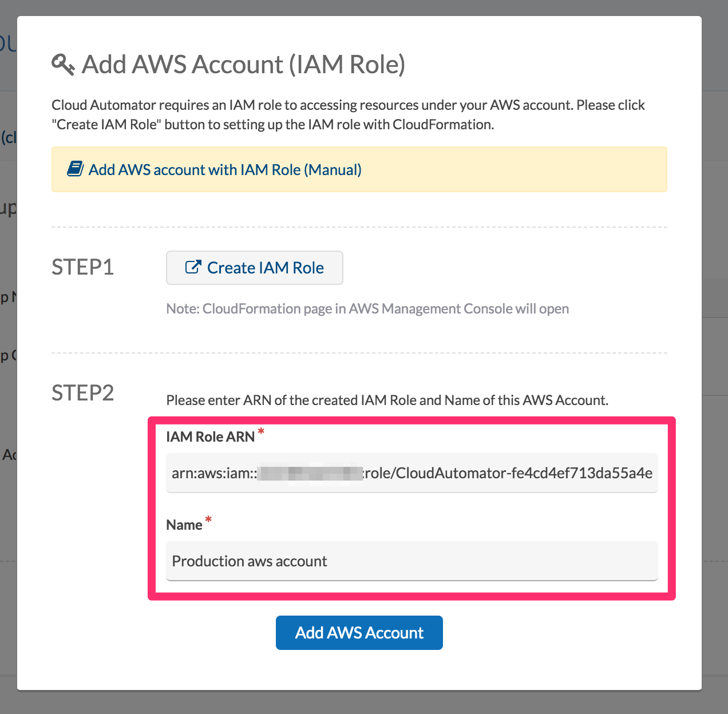
Task: Click the CloudFormation note under Create IAM Role
Action: coord(367,309)
